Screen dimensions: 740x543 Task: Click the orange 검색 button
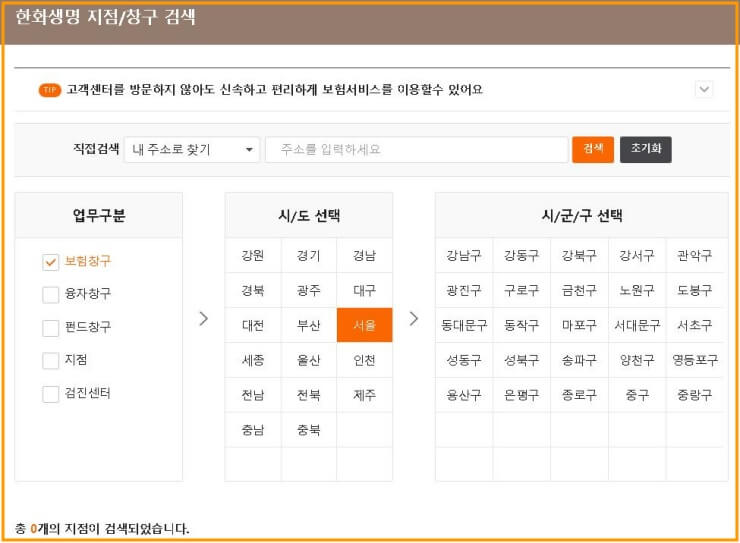(x=593, y=150)
